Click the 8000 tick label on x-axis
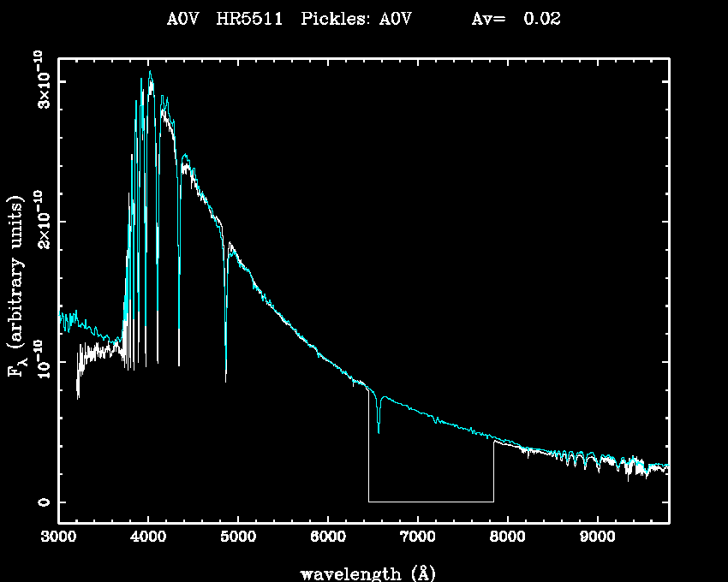 507,538
